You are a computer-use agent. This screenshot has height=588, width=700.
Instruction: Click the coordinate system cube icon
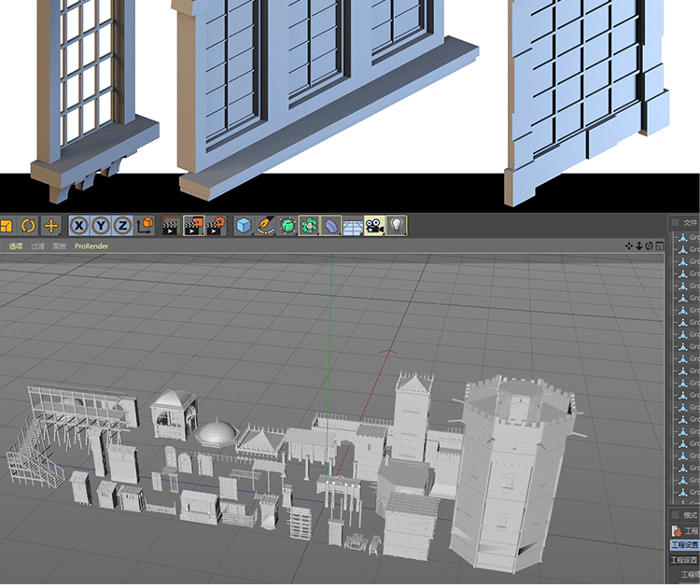click(x=145, y=226)
